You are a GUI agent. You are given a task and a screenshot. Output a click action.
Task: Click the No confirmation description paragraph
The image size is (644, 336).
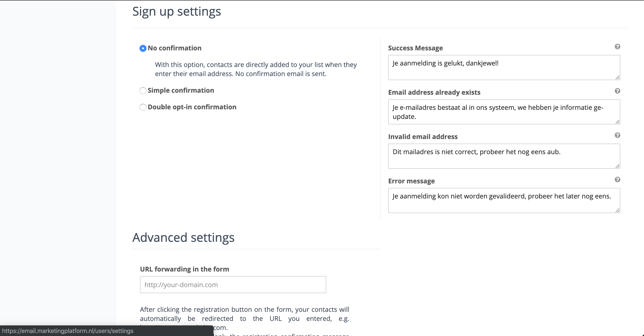pyautogui.click(x=256, y=69)
